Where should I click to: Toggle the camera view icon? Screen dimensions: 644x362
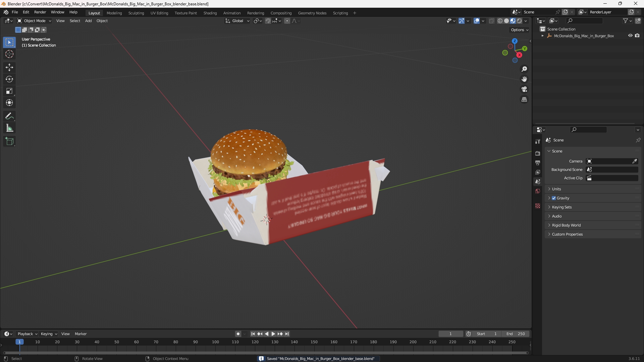[x=524, y=89]
